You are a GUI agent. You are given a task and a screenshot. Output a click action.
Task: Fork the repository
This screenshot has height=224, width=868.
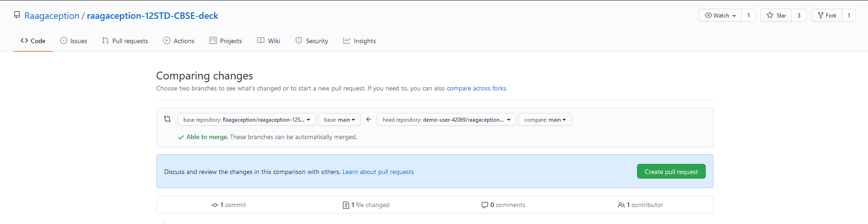[x=827, y=15]
